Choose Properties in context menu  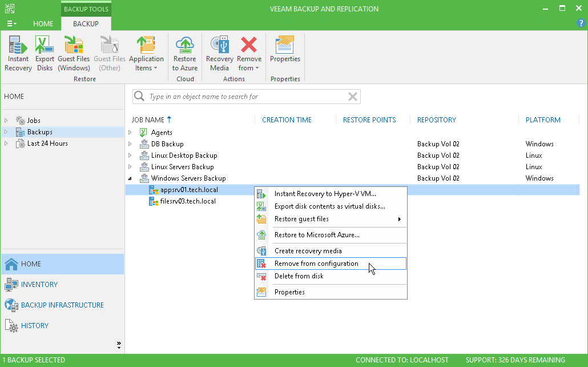[x=331, y=292]
